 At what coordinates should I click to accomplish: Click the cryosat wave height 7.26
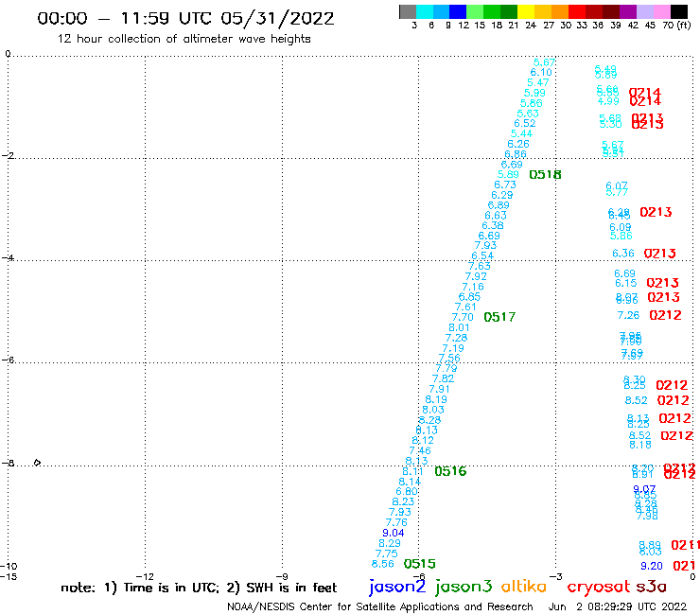point(628,315)
